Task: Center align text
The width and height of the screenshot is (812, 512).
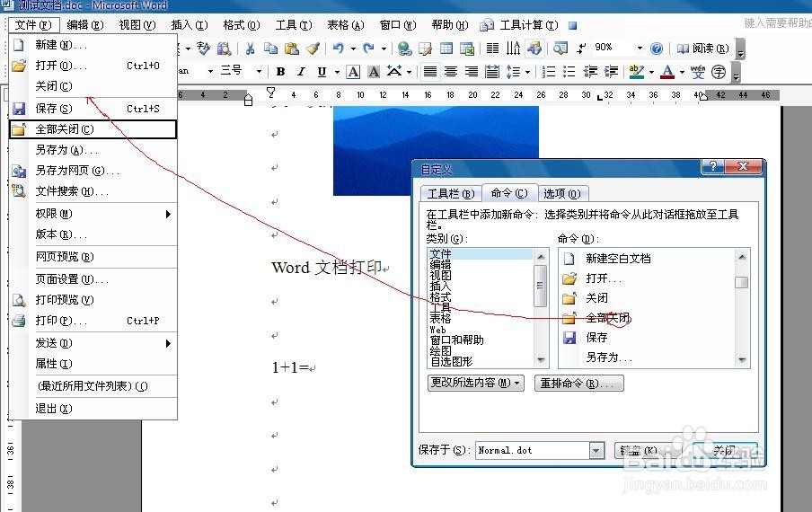Action: [451, 72]
